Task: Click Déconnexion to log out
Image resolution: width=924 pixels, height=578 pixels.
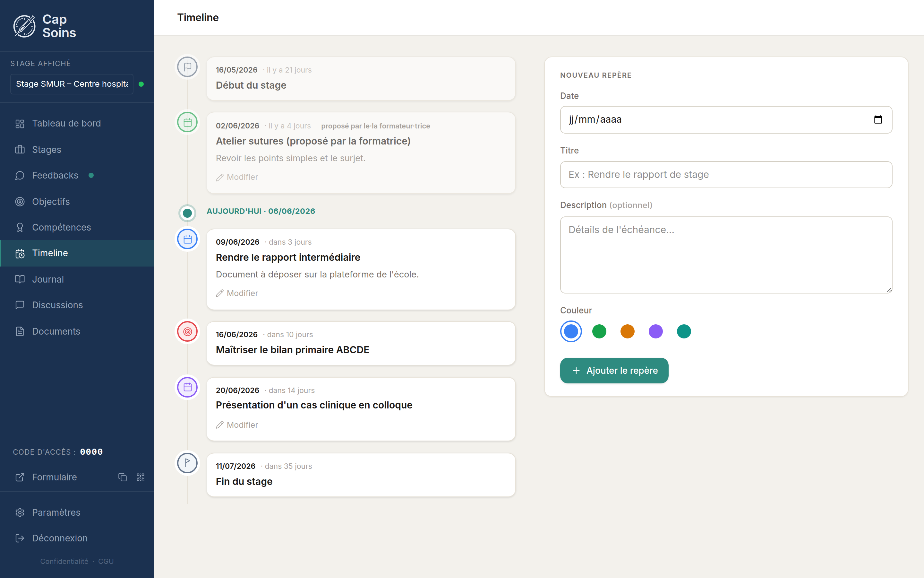Action: point(77,538)
